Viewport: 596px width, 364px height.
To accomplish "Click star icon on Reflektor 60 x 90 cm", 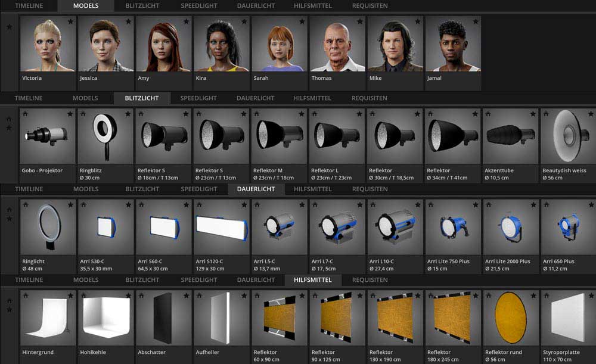I will click(302, 295).
